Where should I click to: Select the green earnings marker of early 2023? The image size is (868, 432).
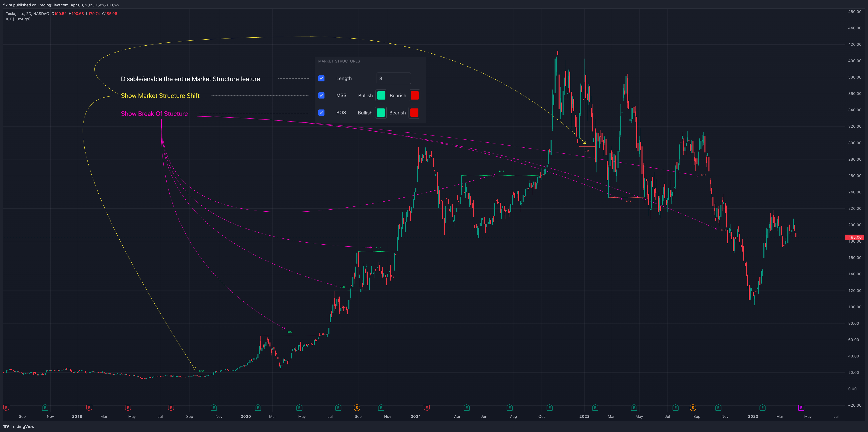click(x=762, y=408)
